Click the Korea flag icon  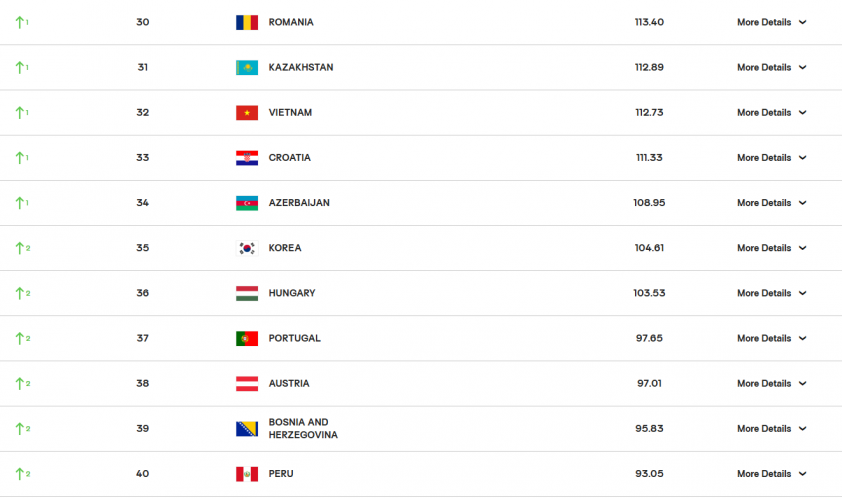point(246,248)
